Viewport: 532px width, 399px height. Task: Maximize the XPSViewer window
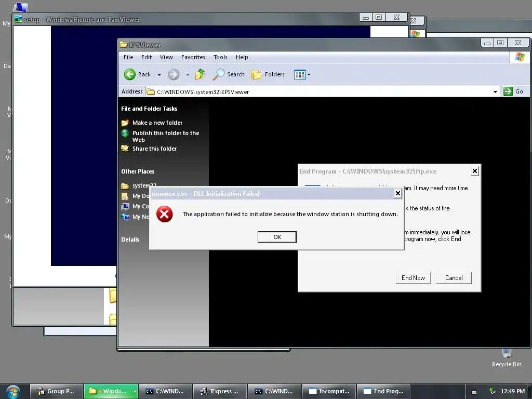click(x=500, y=43)
